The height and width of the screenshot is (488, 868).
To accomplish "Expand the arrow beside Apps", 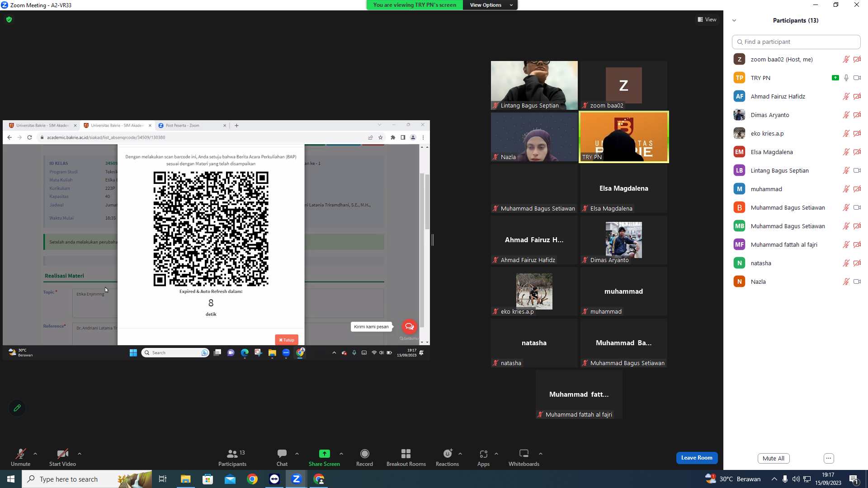I will [496, 454].
